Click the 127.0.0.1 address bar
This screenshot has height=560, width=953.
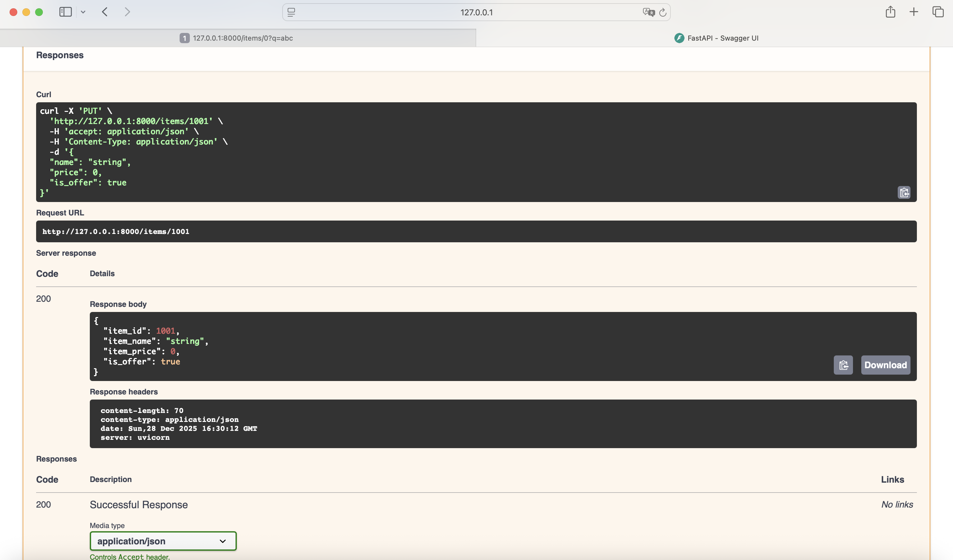click(476, 12)
